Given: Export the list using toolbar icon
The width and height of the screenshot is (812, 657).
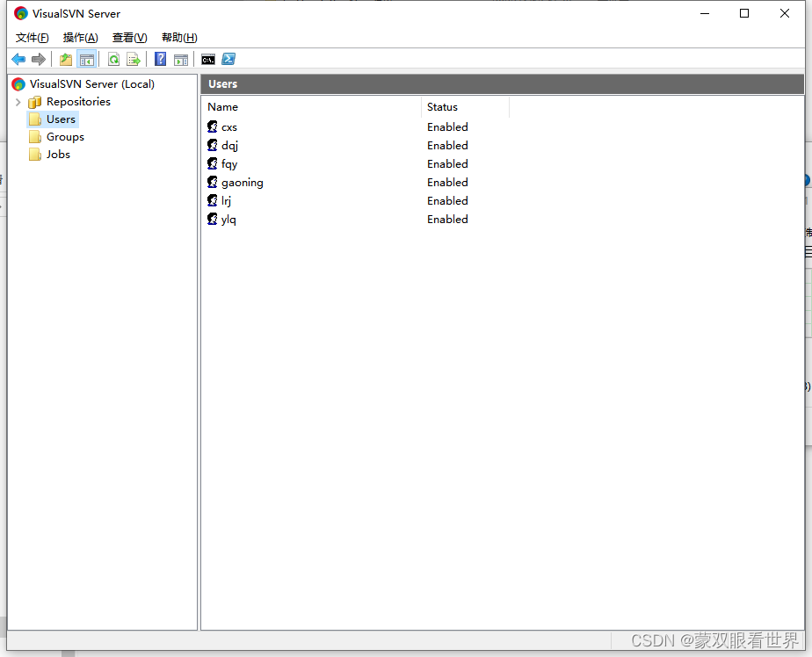Looking at the screenshot, I should click(133, 60).
